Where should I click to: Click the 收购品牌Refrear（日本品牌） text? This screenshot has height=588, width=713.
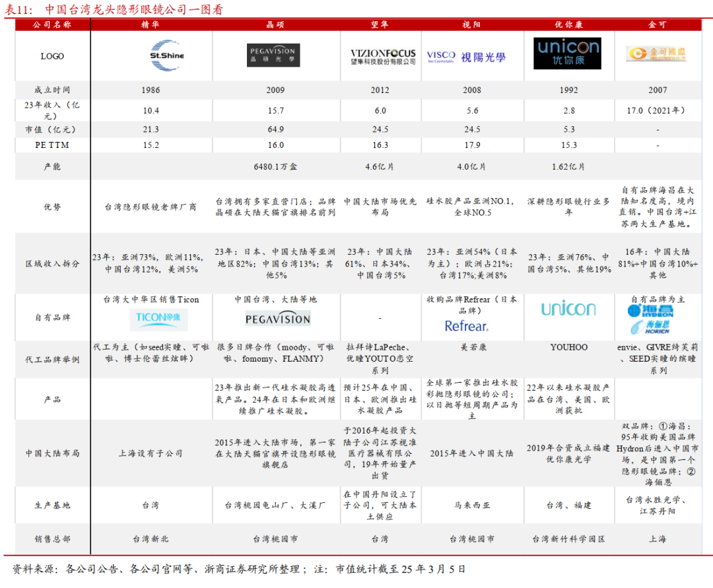click(471, 305)
